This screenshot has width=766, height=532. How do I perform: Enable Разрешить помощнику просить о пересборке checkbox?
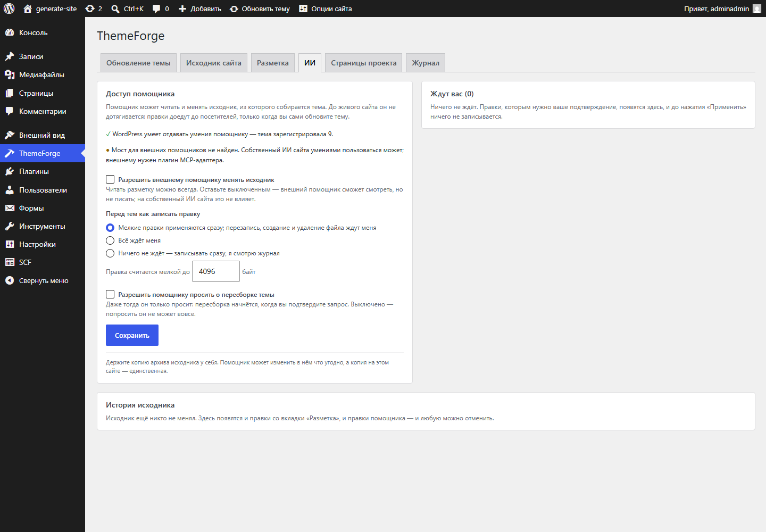(110, 294)
